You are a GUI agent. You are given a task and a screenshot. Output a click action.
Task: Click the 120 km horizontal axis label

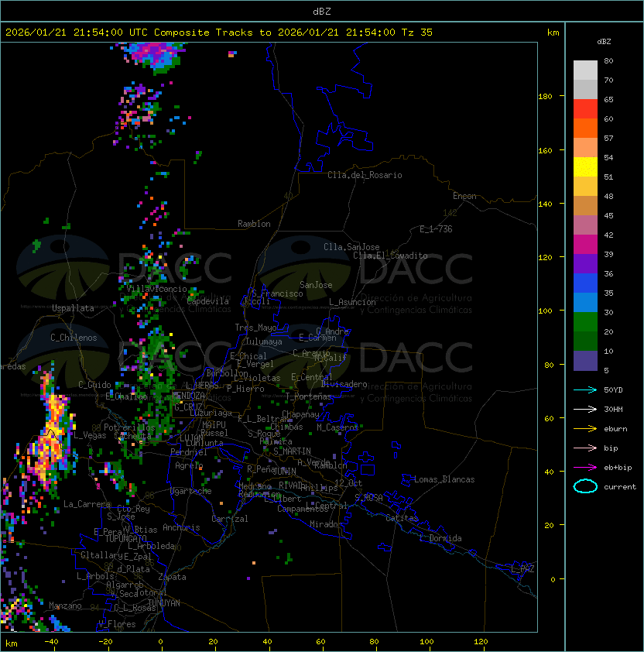coord(481,641)
